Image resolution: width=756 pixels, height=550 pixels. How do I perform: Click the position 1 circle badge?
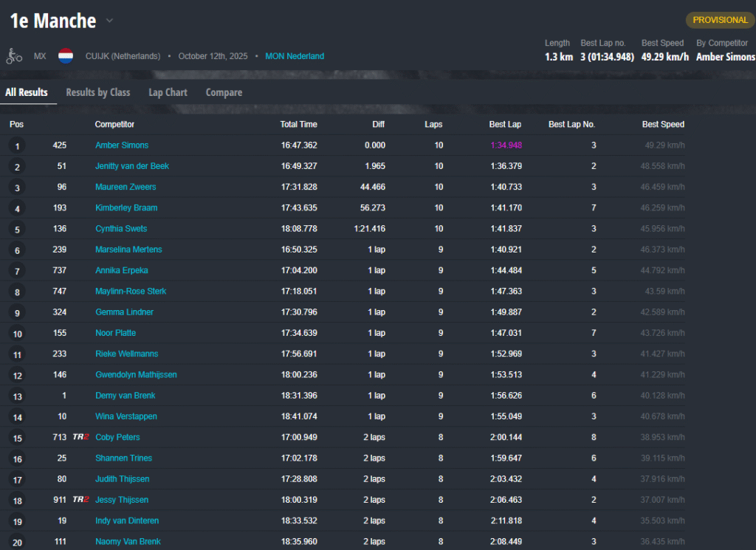click(x=17, y=145)
